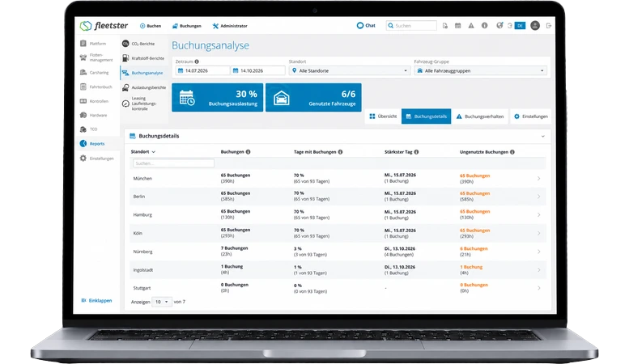Expand the Nürnberg row arrow
This screenshot has height=364, width=629.
coord(539,252)
